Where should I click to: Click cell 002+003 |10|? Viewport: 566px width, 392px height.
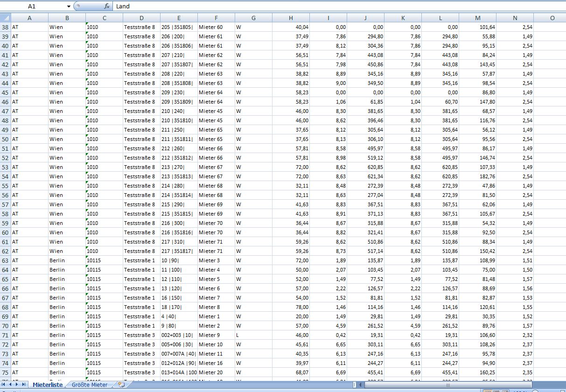pyautogui.click(x=179, y=335)
